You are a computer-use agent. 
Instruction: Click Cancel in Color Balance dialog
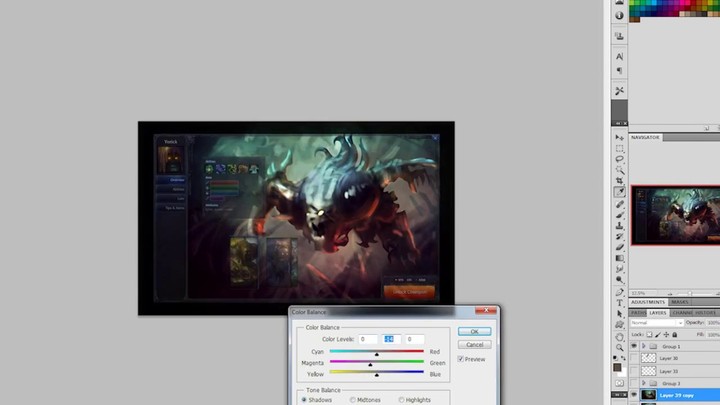(474, 344)
